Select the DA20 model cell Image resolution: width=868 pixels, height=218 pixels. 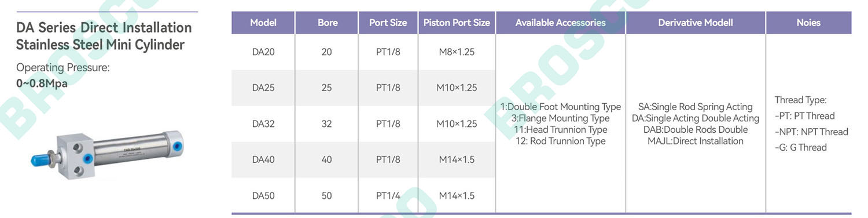click(263, 52)
